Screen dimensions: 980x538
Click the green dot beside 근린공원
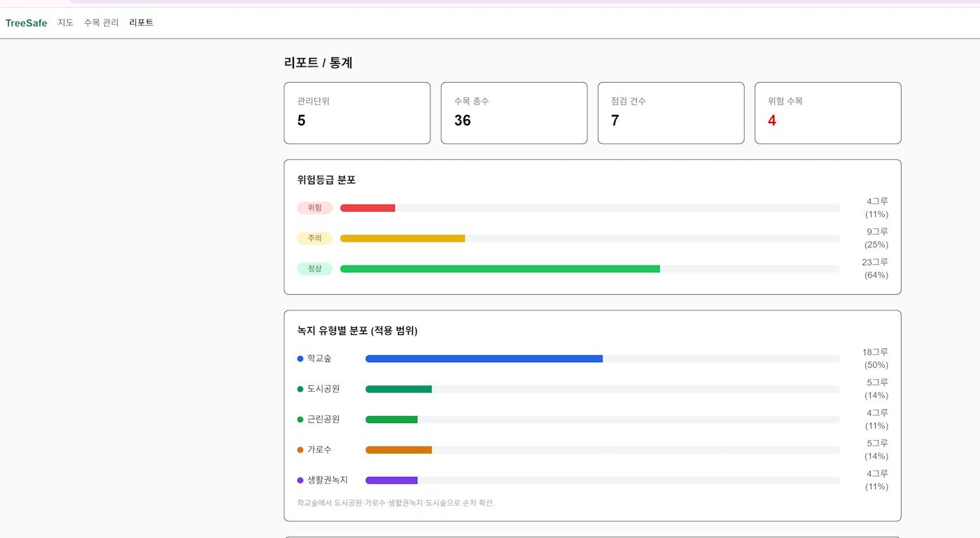click(x=300, y=420)
